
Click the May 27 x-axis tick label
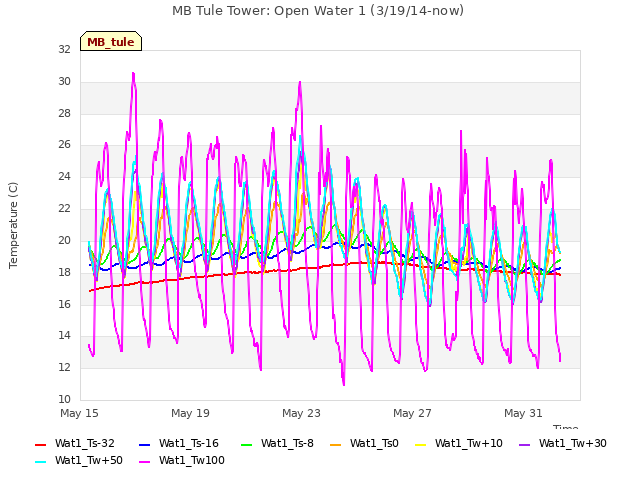(x=412, y=413)
